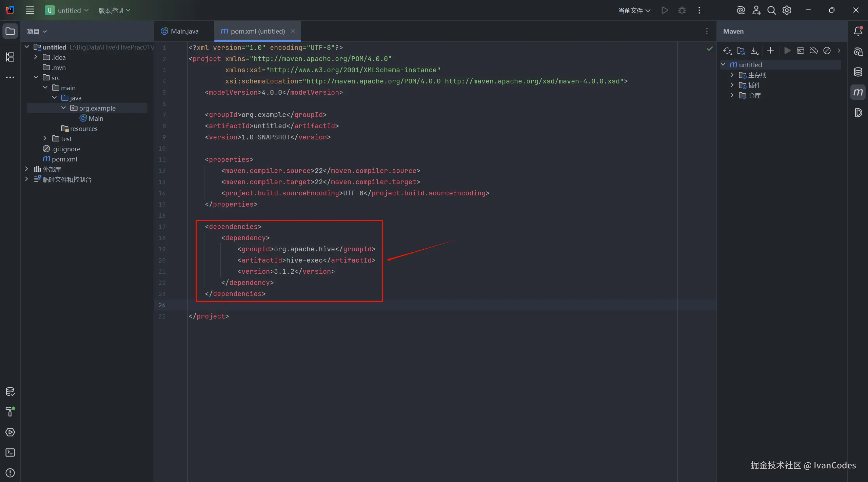Toggle Maven Offline Mode icon

tap(813, 51)
